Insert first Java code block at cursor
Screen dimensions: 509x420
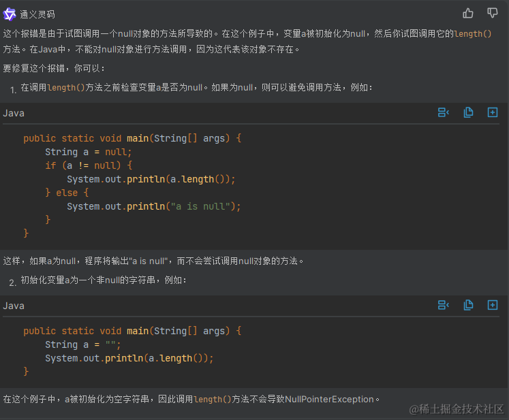click(x=444, y=112)
